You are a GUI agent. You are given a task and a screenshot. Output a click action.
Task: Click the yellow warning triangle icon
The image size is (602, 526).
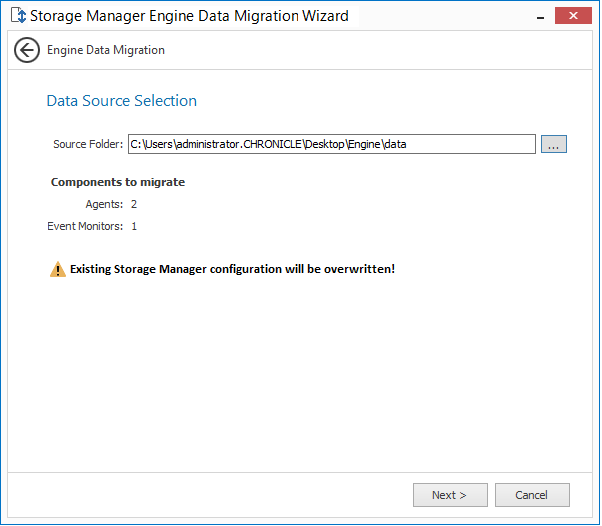pos(58,269)
